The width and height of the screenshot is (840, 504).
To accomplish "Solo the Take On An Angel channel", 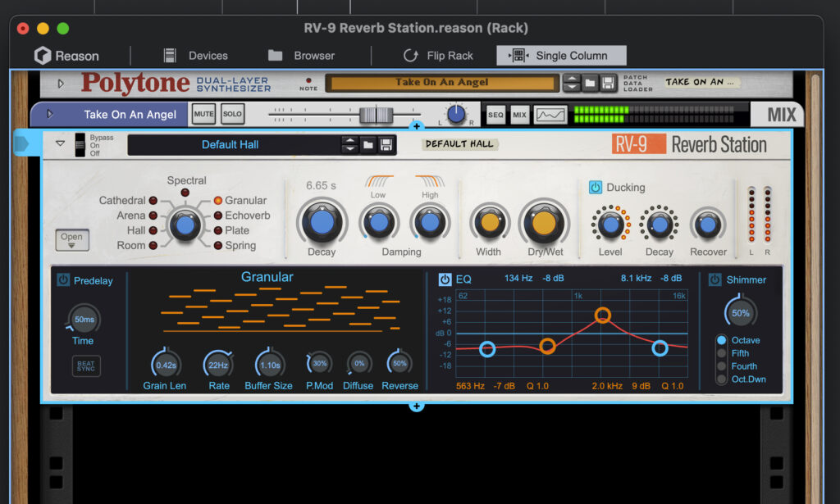I will click(x=232, y=114).
